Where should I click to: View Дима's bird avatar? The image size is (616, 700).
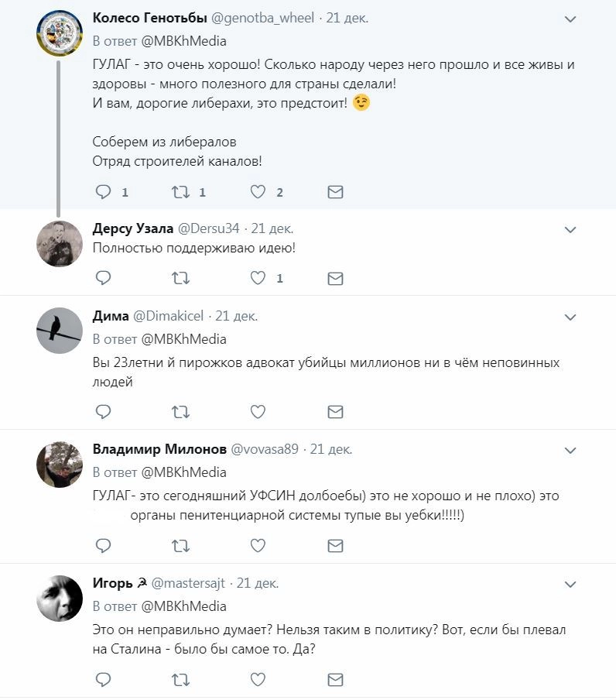tap(60, 331)
